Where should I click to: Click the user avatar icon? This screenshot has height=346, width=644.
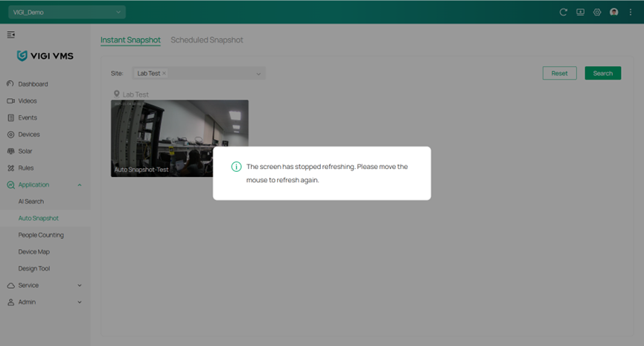[614, 12]
